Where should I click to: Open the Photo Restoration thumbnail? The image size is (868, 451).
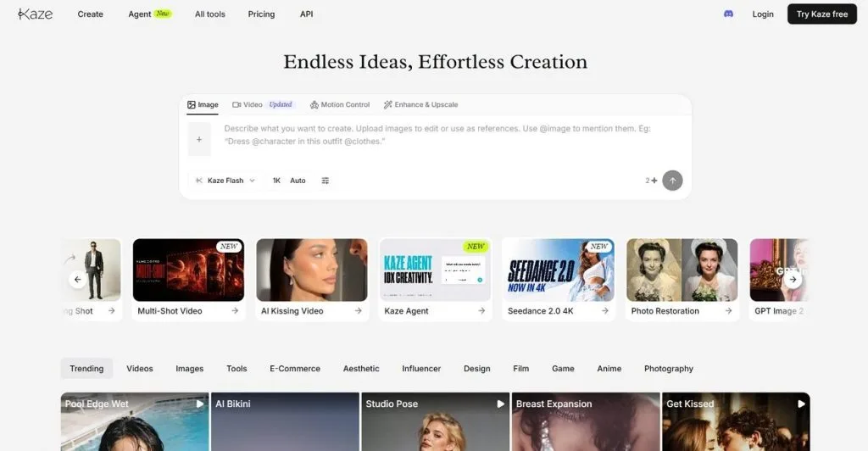682,270
